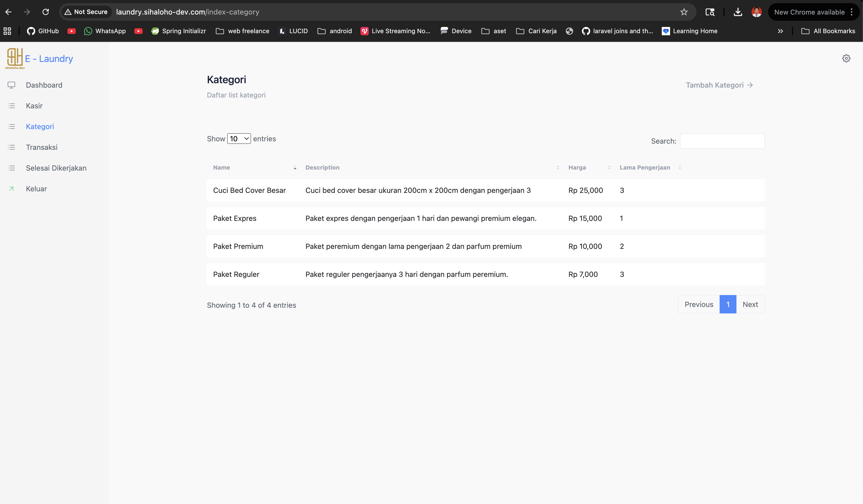Open Transaksi in sidebar
The image size is (863, 504).
(42, 147)
